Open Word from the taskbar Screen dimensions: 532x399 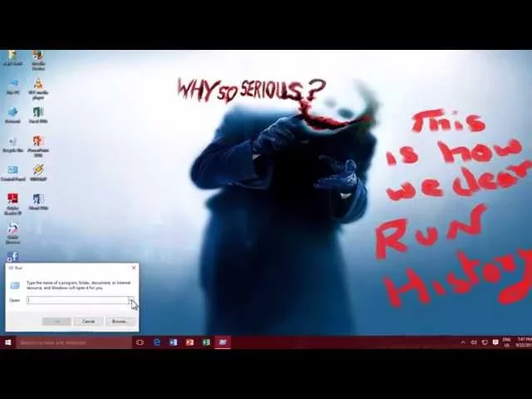coord(173,342)
